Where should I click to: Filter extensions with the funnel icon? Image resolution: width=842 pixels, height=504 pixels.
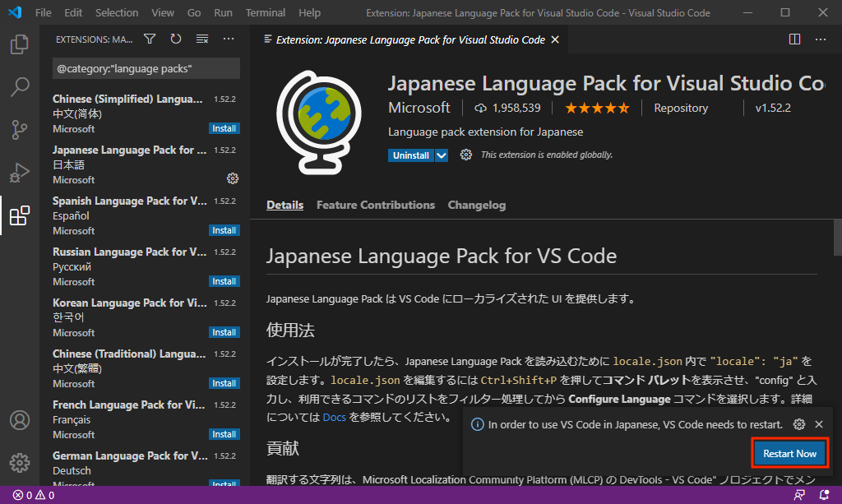pyautogui.click(x=150, y=39)
